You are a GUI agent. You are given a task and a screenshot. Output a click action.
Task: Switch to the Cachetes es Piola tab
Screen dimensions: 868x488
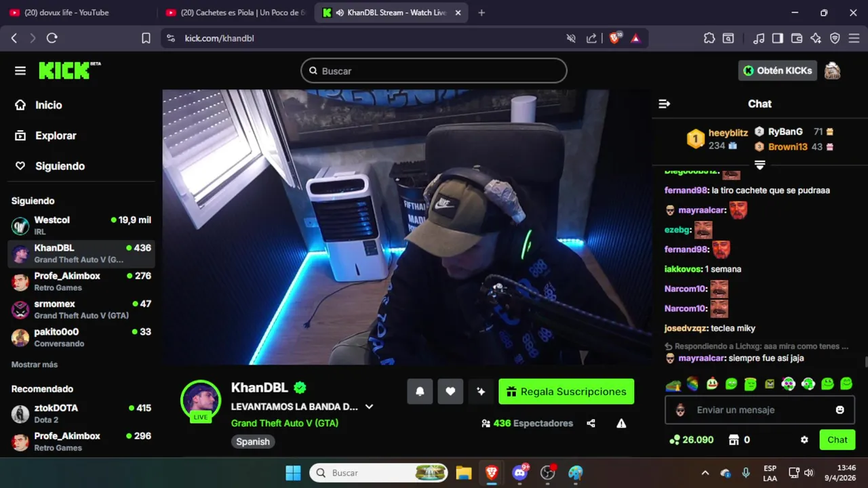[235, 12]
